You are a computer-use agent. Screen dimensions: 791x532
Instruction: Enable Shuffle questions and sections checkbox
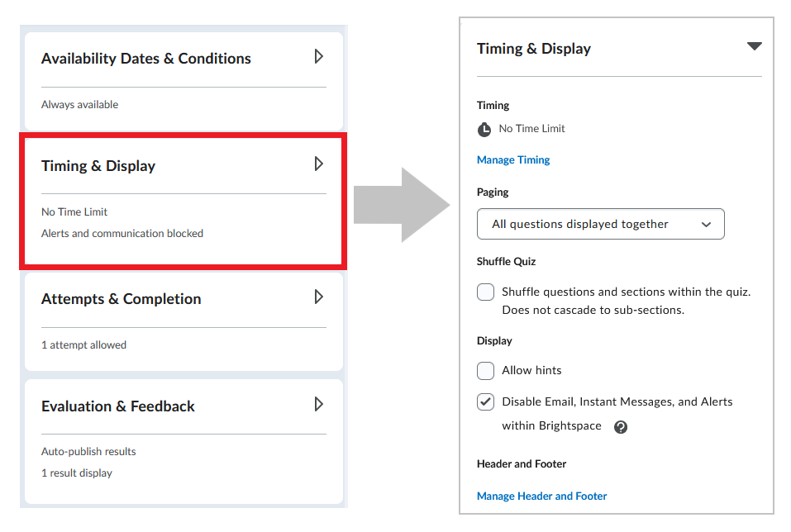pos(485,292)
